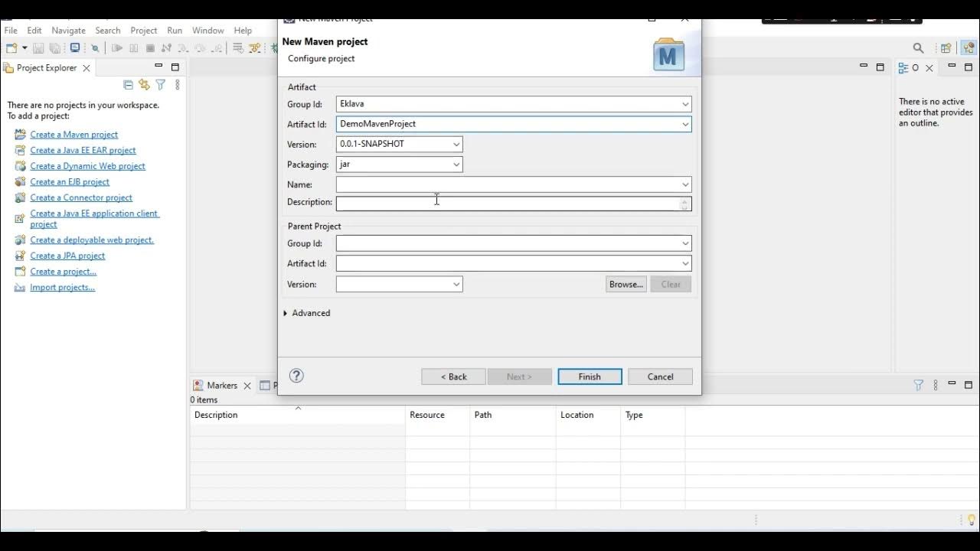Close the Outline view tab

coord(929,68)
